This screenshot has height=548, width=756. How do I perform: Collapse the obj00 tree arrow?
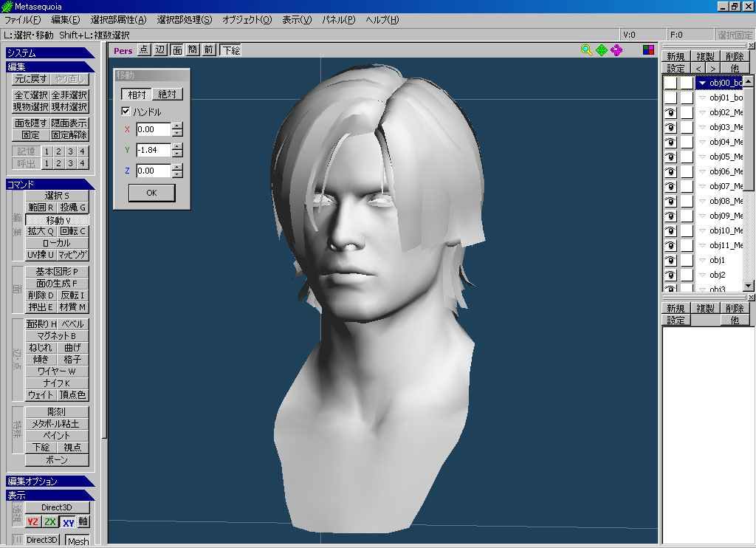tap(702, 83)
